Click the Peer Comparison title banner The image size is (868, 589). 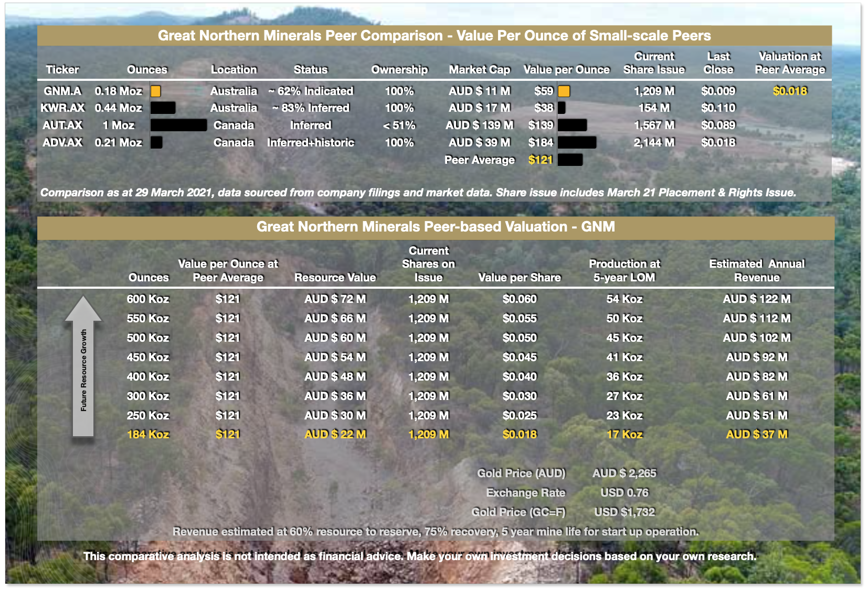[x=435, y=35]
